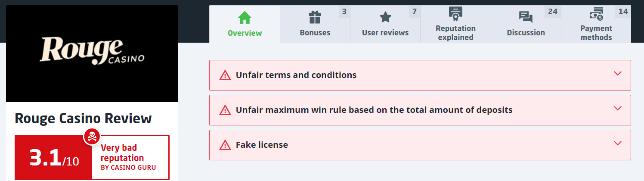
Task: Click the Rouge Casino logo image
Action: click(92, 53)
